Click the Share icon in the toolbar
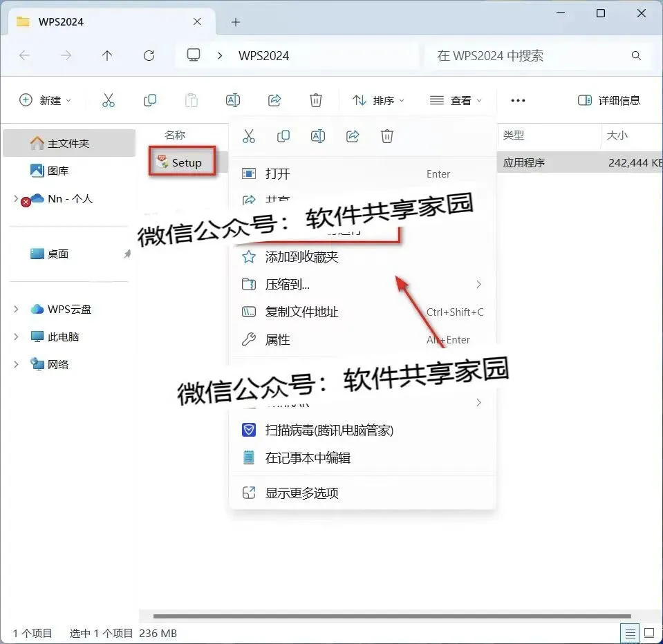 274,100
